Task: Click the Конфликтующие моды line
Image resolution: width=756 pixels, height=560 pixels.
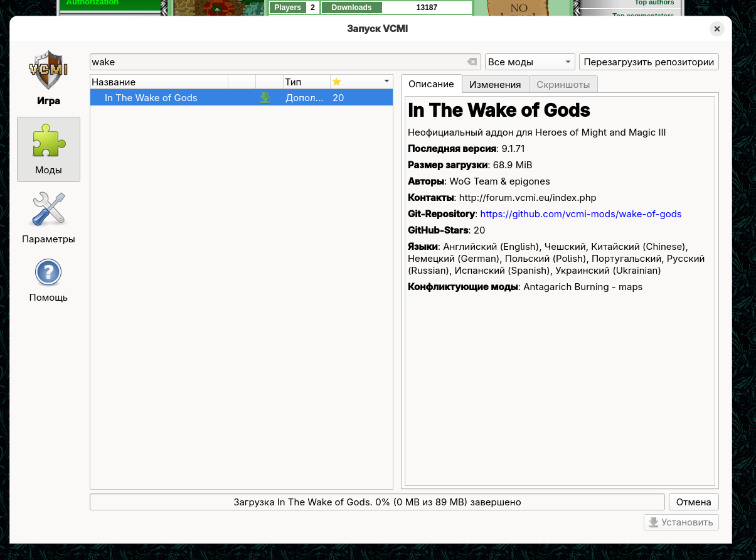Action: click(x=525, y=287)
